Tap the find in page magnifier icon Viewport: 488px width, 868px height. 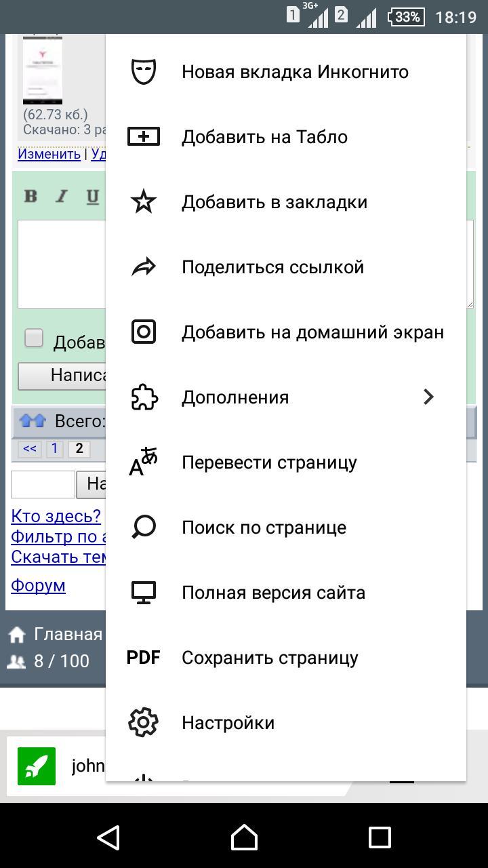coord(143,528)
